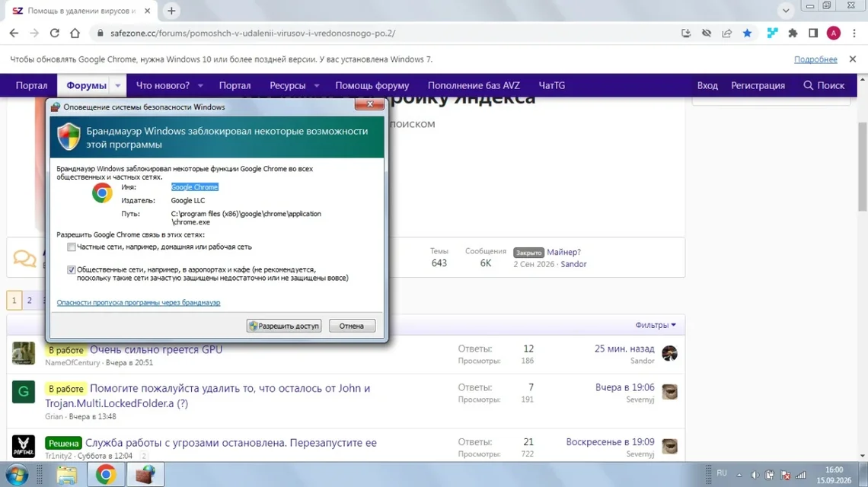Open the first Портал menu item
Image resolution: width=868 pixels, height=487 pixels.
pos(31,85)
